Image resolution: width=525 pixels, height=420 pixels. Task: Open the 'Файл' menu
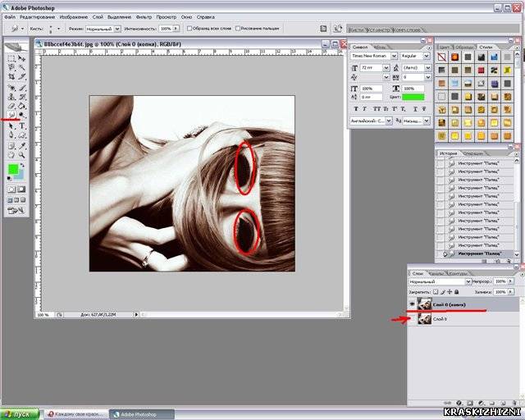point(10,16)
